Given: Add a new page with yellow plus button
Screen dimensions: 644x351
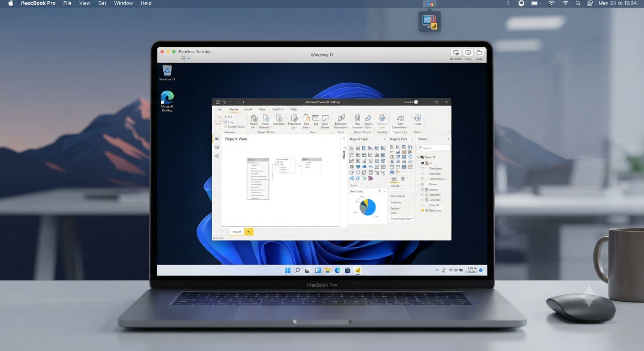Looking at the screenshot, I should 249,232.
